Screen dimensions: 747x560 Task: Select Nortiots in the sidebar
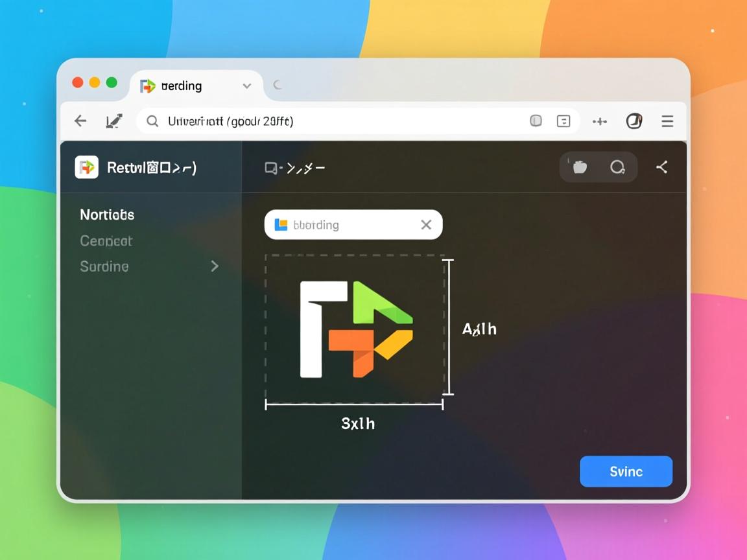107,215
